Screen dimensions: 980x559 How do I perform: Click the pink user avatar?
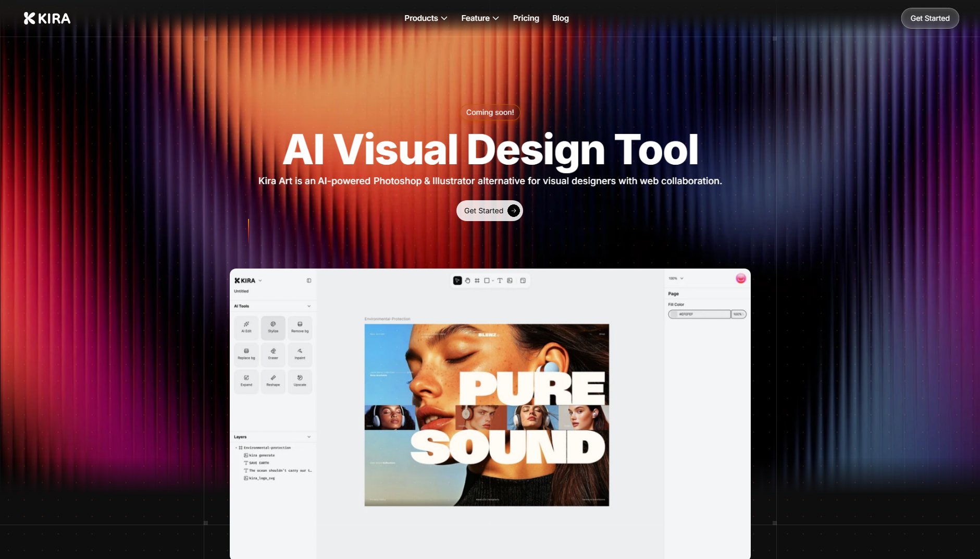point(740,278)
